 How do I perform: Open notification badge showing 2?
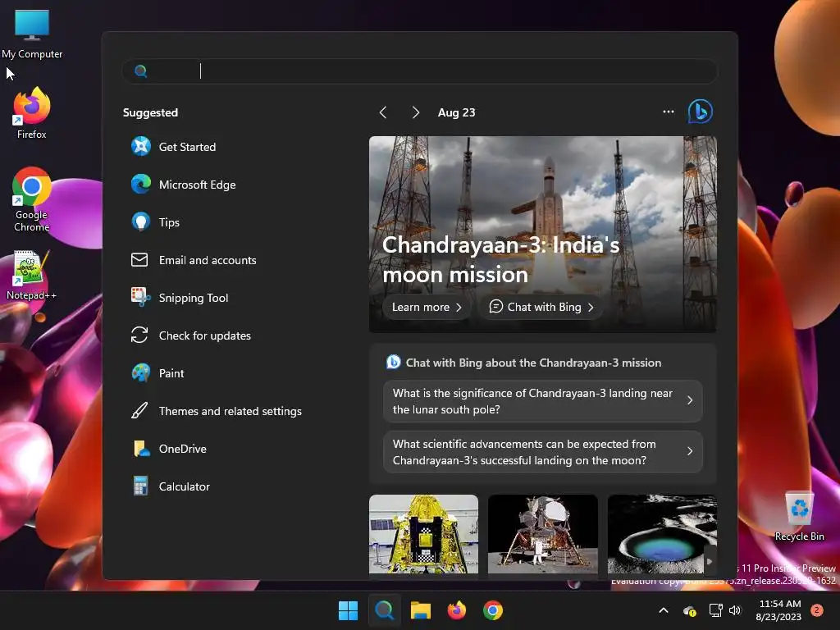point(817,609)
